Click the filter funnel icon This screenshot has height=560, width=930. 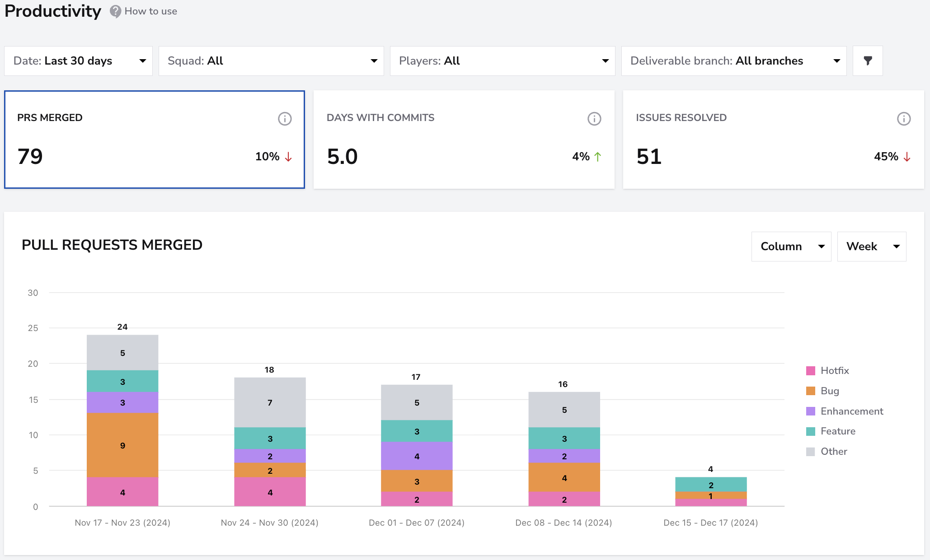(x=868, y=61)
